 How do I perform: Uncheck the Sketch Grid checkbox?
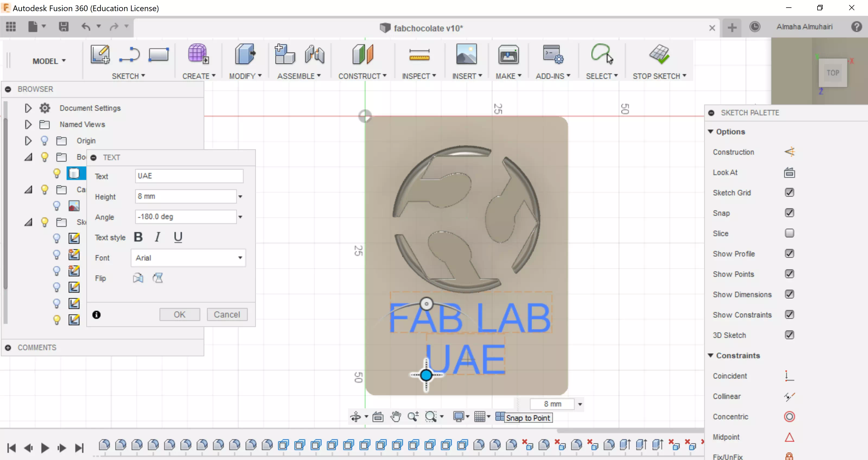pyautogui.click(x=790, y=192)
